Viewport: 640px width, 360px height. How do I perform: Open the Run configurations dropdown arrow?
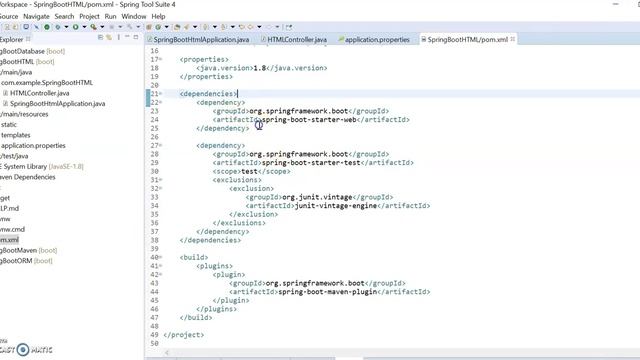[84, 27]
